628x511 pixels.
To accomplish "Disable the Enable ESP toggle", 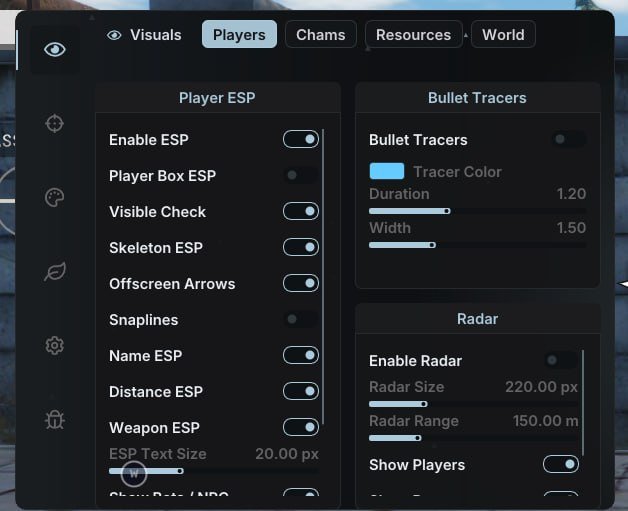I will point(301,139).
